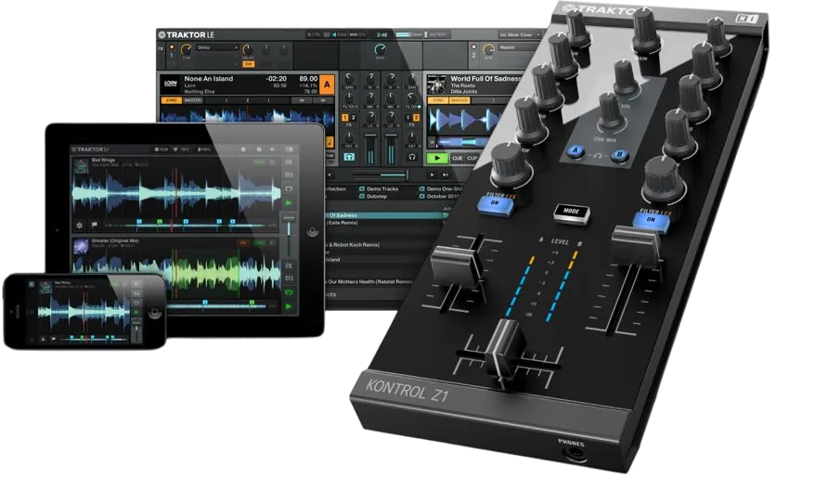
Task: Click the CUE button on deck B
Action: click(x=457, y=158)
